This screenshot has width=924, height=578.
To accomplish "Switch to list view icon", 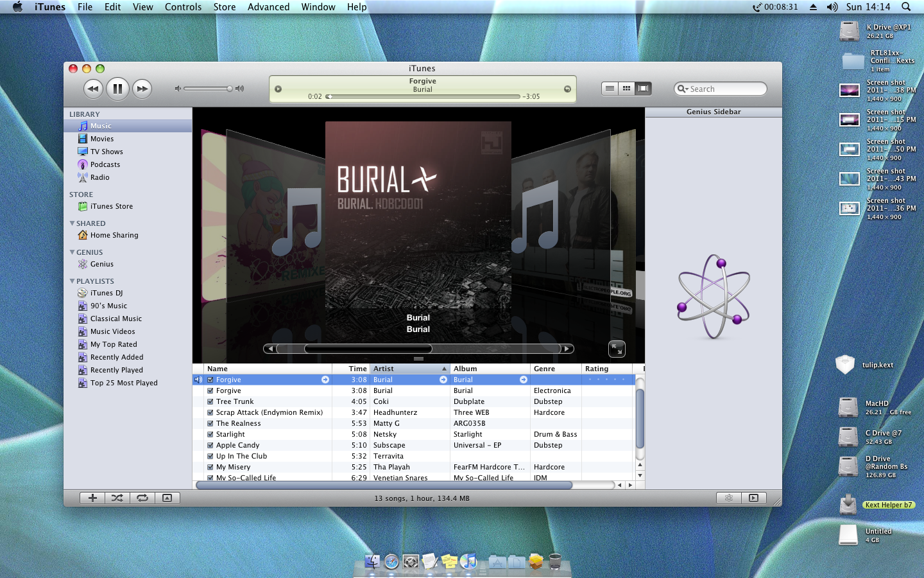I will (610, 89).
